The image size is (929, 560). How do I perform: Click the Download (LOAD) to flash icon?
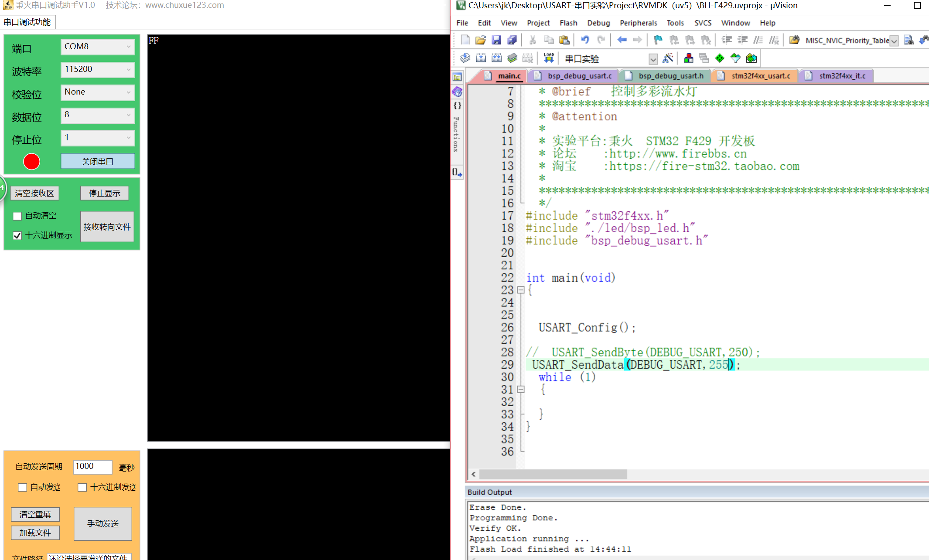[x=549, y=58]
